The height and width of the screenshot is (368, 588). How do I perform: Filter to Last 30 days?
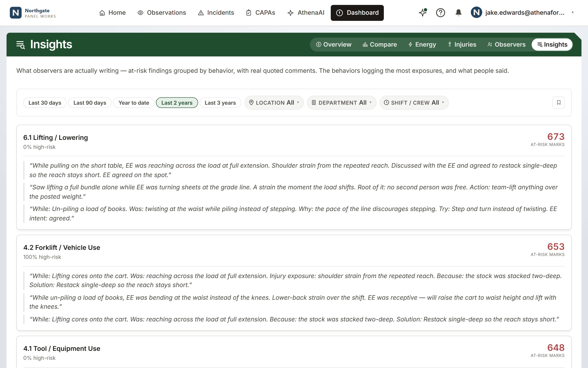pos(45,103)
